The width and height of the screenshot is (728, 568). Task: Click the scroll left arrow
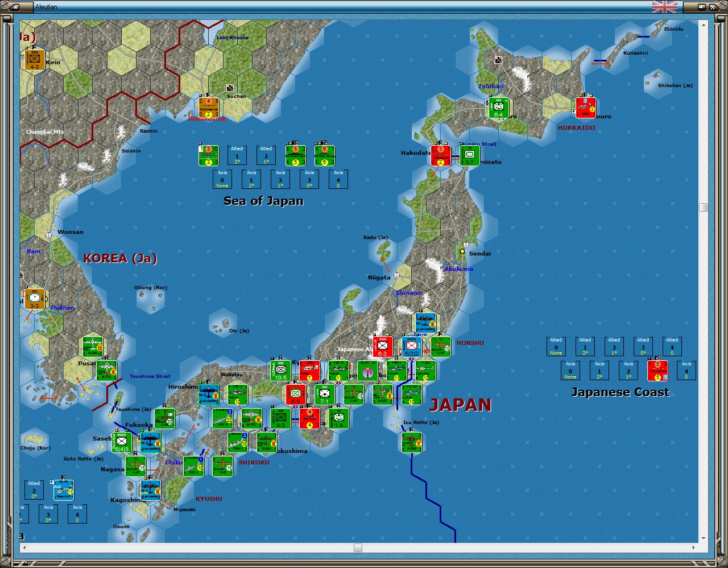coord(24,548)
